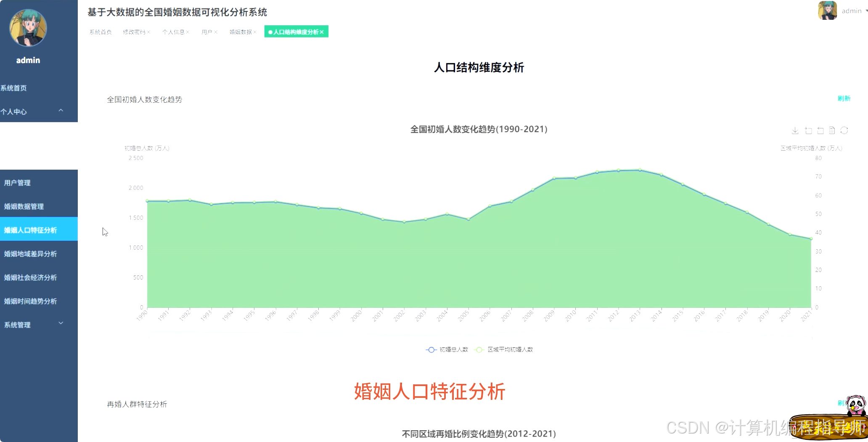Click the 2021 data point on chart
Screen dimensions: 868x442
click(x=811, y=239)
